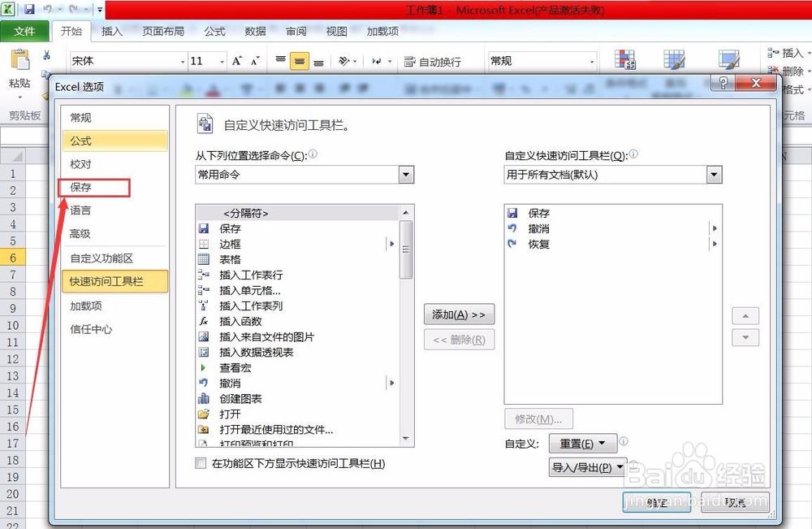Select middle vertical alignment icon

[x=300, y=61]
